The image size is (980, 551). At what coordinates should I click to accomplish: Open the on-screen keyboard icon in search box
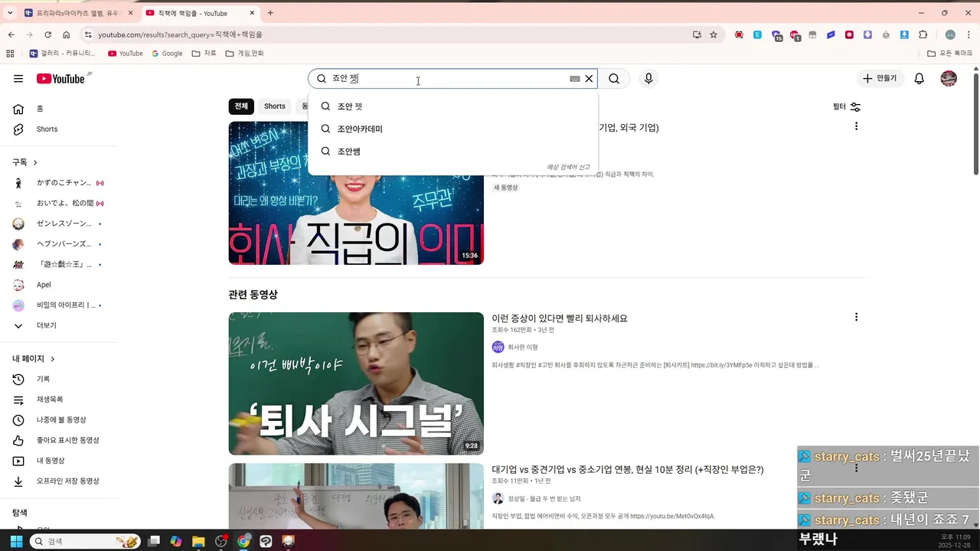pos(575,79)
